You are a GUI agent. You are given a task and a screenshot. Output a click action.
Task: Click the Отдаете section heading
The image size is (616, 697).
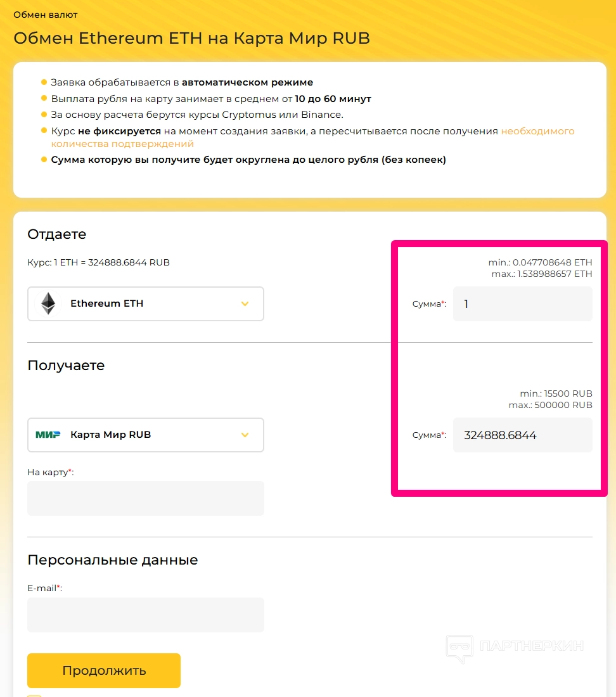click(x=57, y=234)
